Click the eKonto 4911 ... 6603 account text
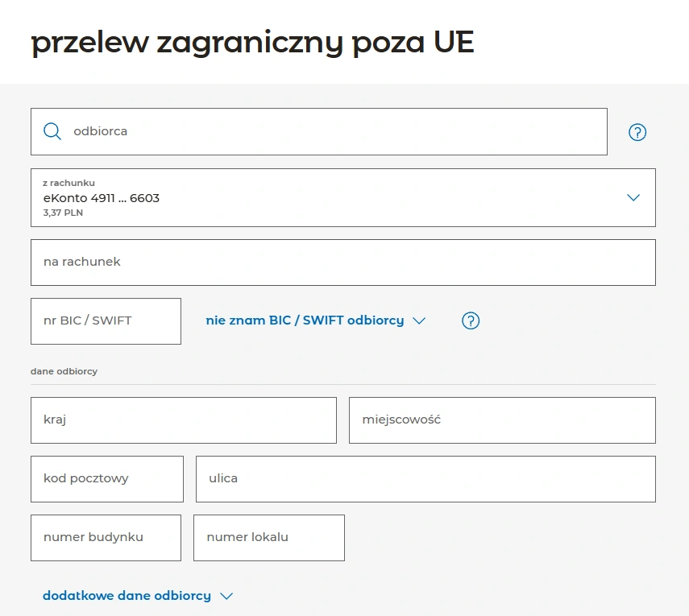The height and width of the screenshot is (616, 689). tap(102, 198)
